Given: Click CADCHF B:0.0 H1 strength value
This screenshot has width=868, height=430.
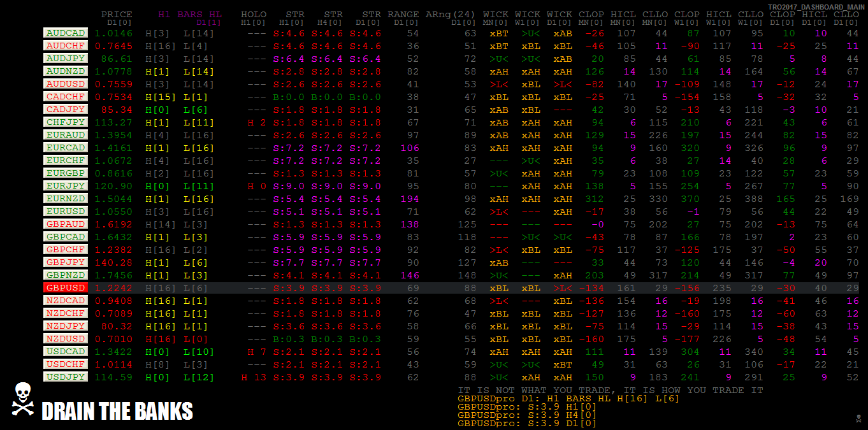Looking at the screenshot, I should point(289,97).
